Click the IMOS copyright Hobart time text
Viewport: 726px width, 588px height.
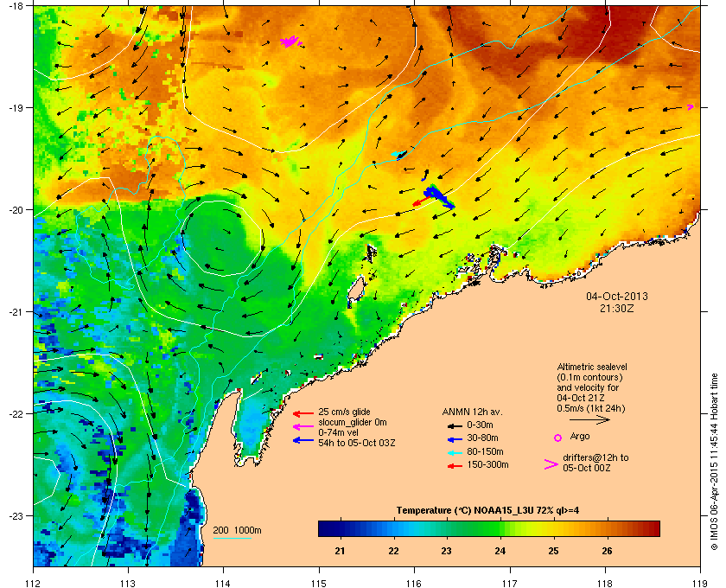[x=714, y=463]
